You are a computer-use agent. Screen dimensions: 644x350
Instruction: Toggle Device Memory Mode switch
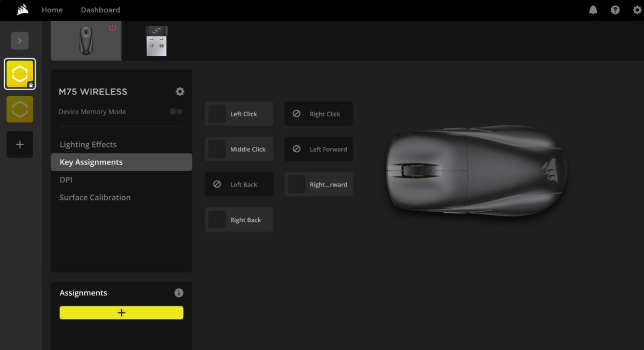pyautogui.click(x=176, y=111)
